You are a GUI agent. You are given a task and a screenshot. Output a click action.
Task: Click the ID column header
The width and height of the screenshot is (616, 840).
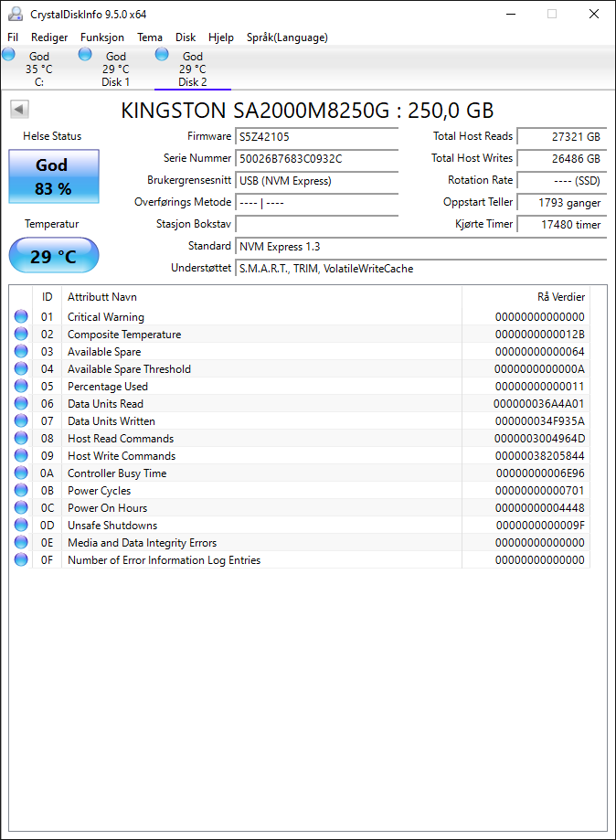click(x=48, y=297)
